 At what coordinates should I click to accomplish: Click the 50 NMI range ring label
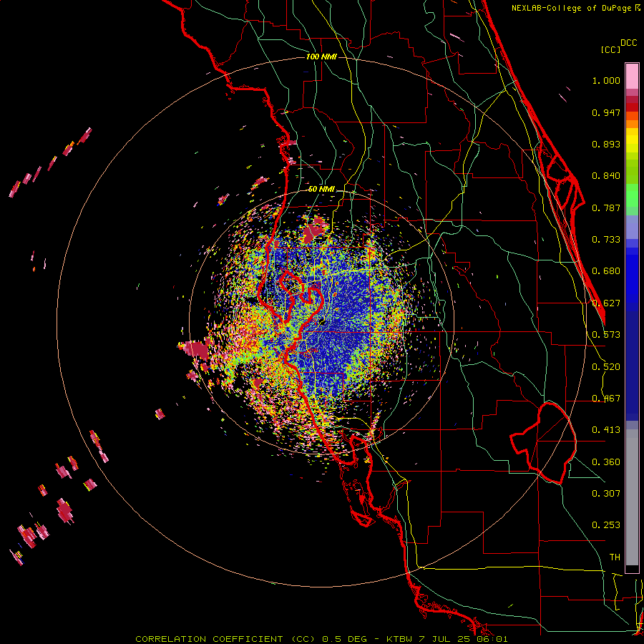[x=321, y=190]
